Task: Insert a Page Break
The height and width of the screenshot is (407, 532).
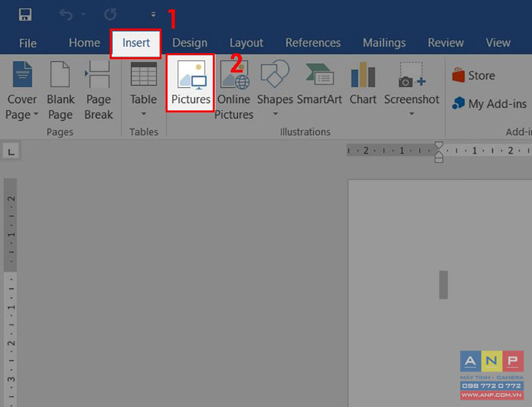Action: (x=98, y=90)
